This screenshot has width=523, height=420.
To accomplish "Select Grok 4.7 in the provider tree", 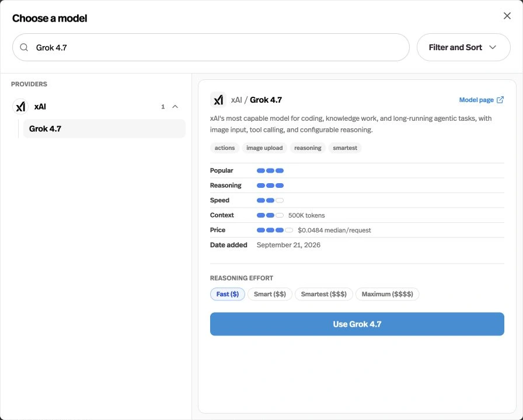I will click(x=104, y=129).
